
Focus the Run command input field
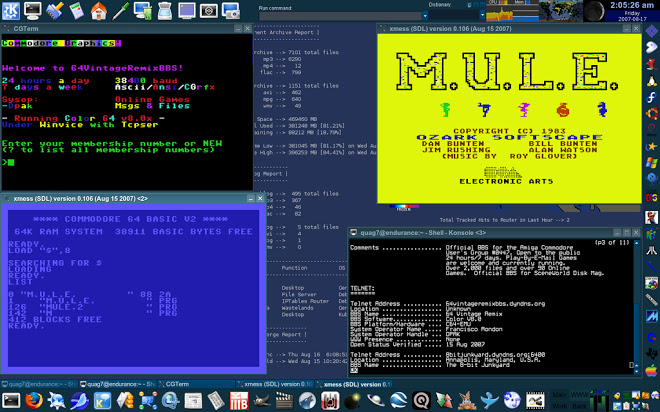pyautogui.click(x=340, y=16)
